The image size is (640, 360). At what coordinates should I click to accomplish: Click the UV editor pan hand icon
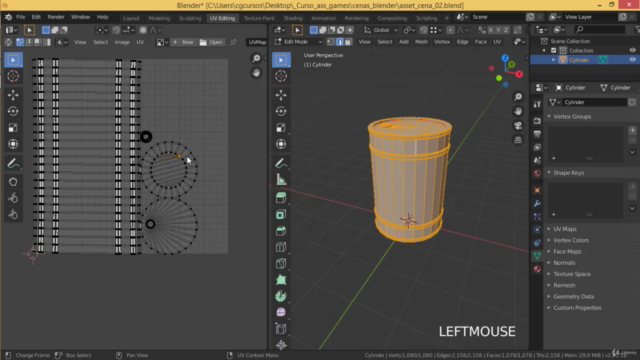(x=256, y=73)
